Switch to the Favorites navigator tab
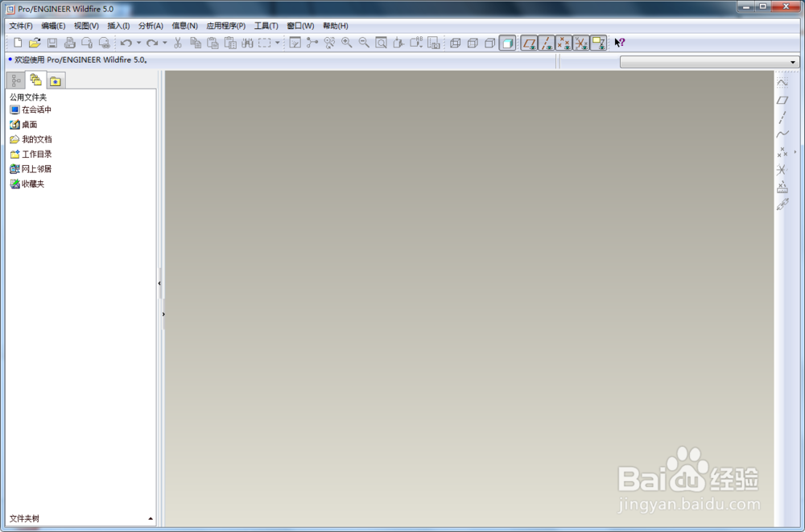Image resolution: width=805 pixels, height=532 pixels. (x=55, y=81)
